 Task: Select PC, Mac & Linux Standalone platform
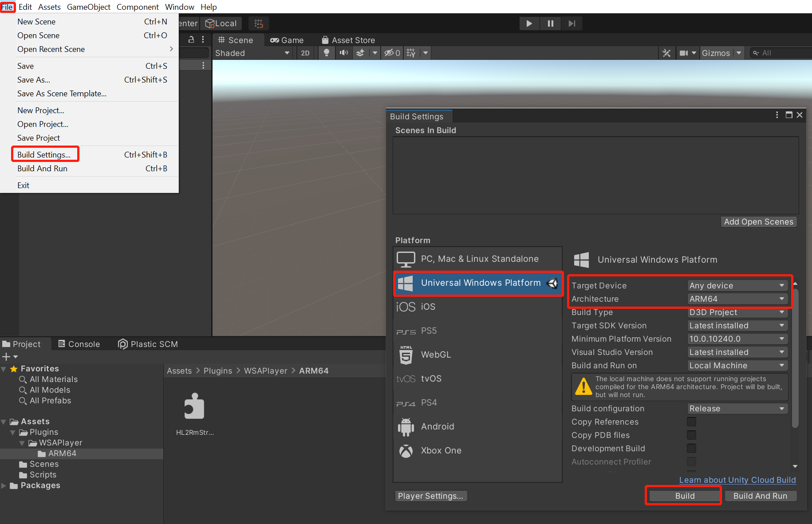478,259
